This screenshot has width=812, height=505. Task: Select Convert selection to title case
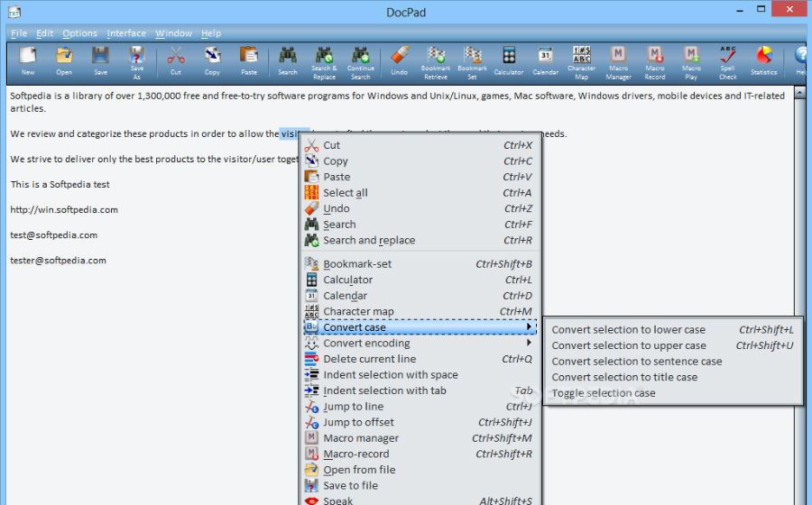672,377
